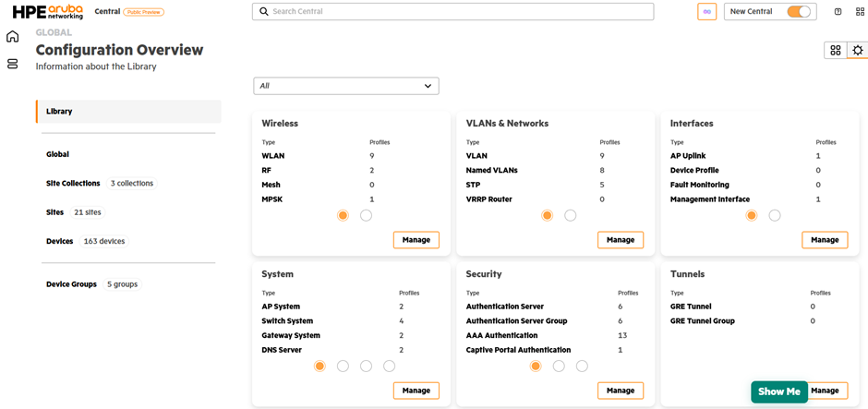The image size is (868, 409).
Task: Select third page dot in Security card
Action: [x=582, y=367]
